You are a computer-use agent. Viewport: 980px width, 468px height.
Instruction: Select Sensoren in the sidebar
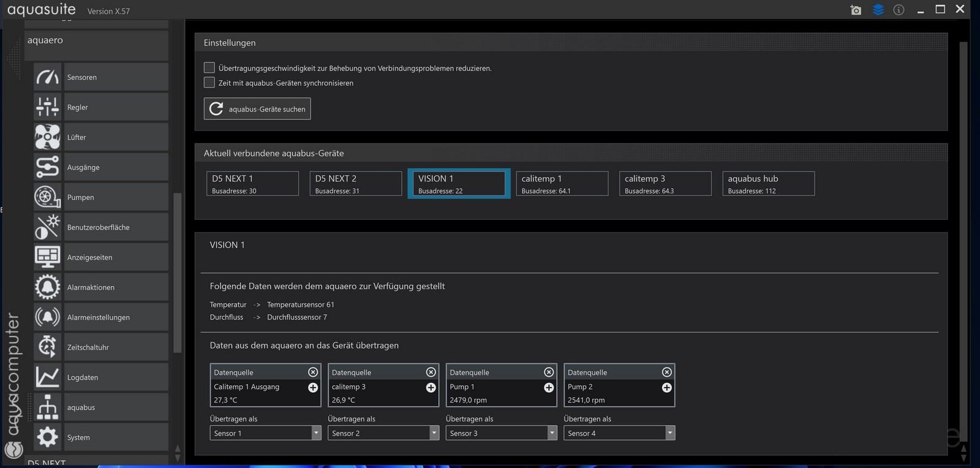[x=116, y=77]
